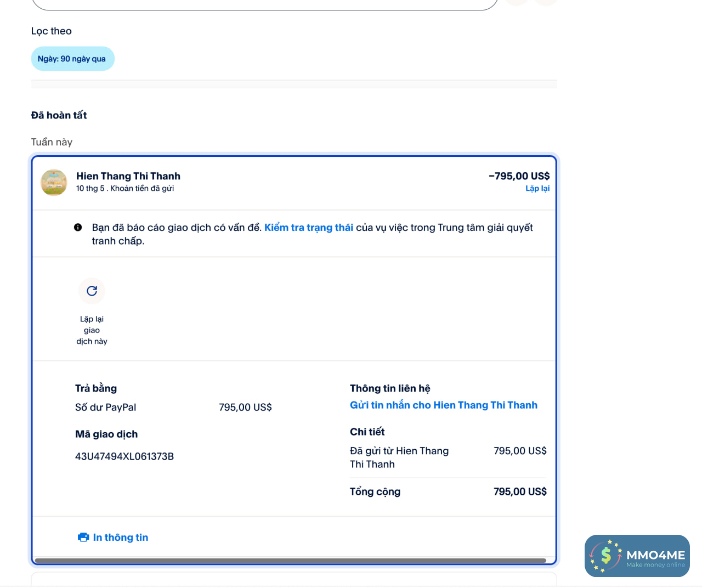Click the printer icon next to In thông tin
The width and height of the screenshot is (702, 588).
[x=83, y=537]
